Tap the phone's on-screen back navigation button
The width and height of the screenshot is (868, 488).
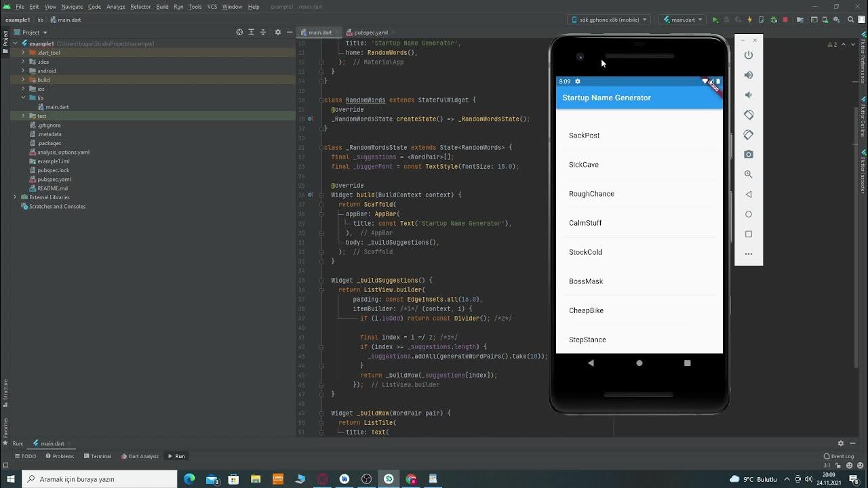click(x=591, y=363)
